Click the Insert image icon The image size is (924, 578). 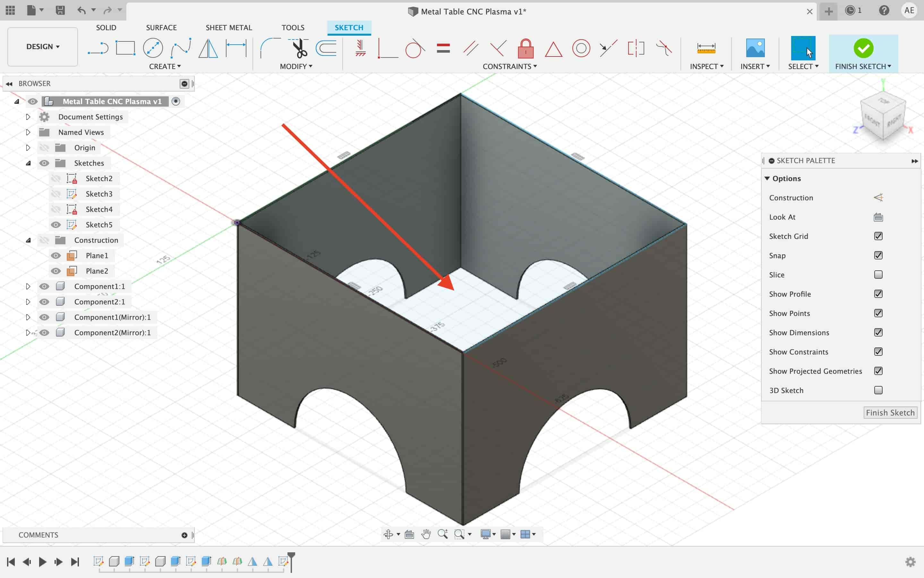755,48
